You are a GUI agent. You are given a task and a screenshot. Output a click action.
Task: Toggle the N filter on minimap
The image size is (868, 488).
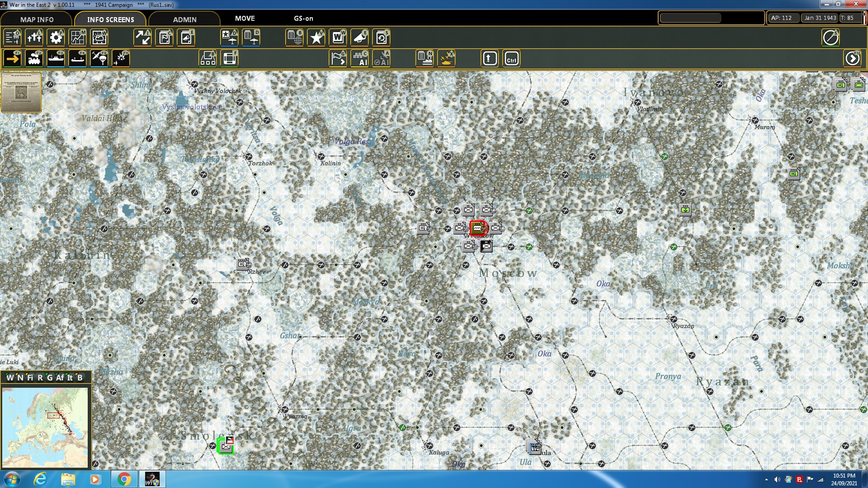(x=20, y=378)
